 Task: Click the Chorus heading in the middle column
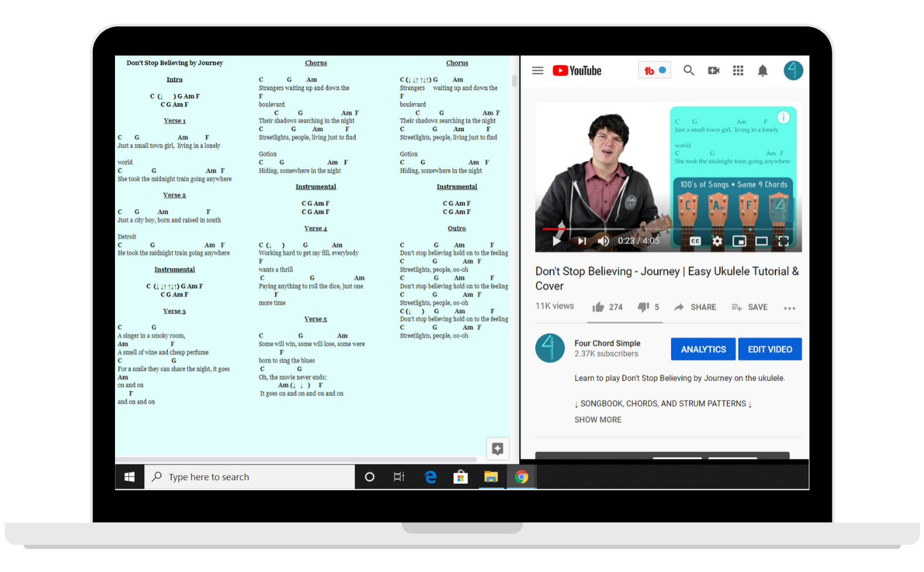pyautogui.click(x=316, y=63)
